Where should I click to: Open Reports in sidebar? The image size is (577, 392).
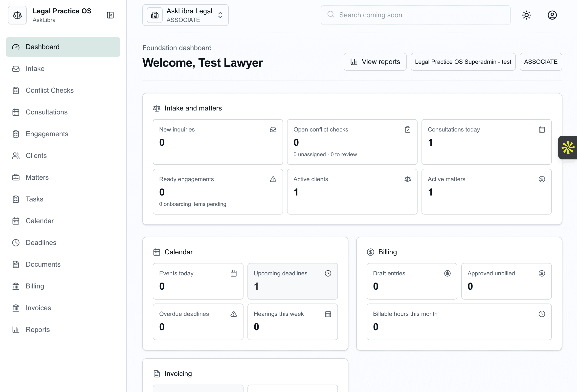coord(63,330)
